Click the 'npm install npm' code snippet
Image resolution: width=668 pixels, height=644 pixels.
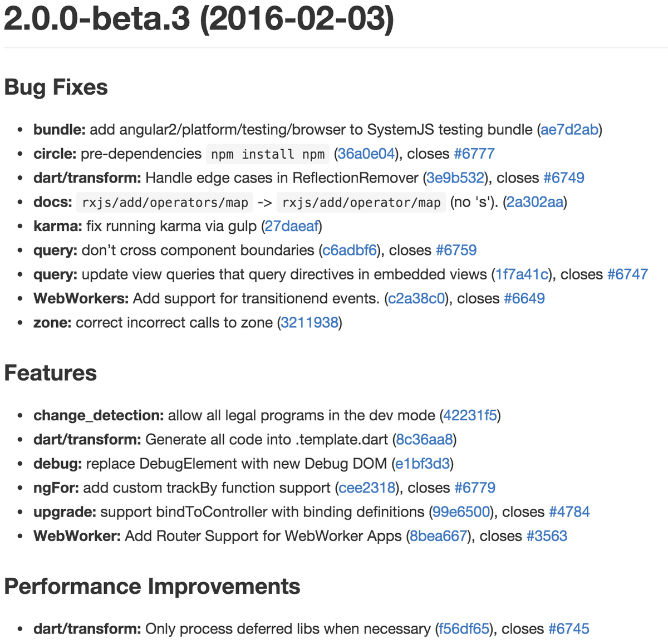coord(268,154)
